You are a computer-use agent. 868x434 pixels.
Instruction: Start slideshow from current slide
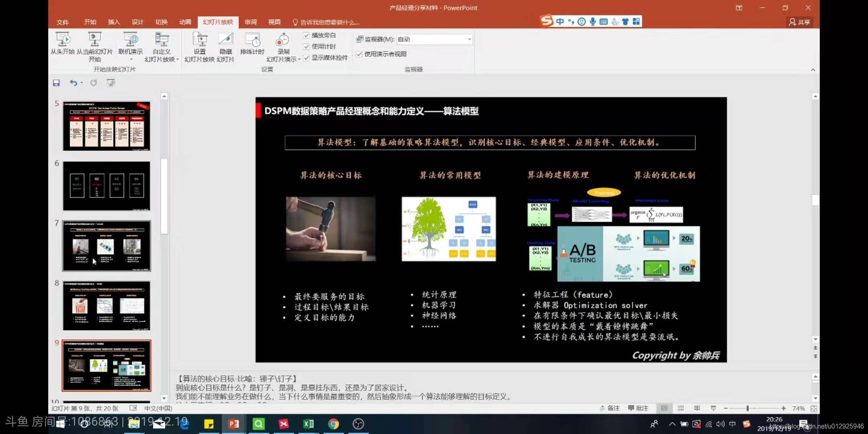click(94, 45)
